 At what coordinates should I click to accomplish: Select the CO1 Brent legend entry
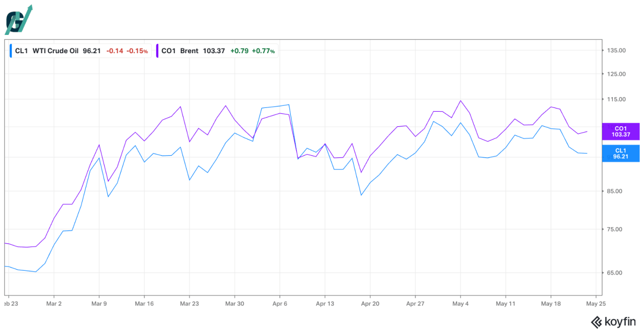click(217, 51)
